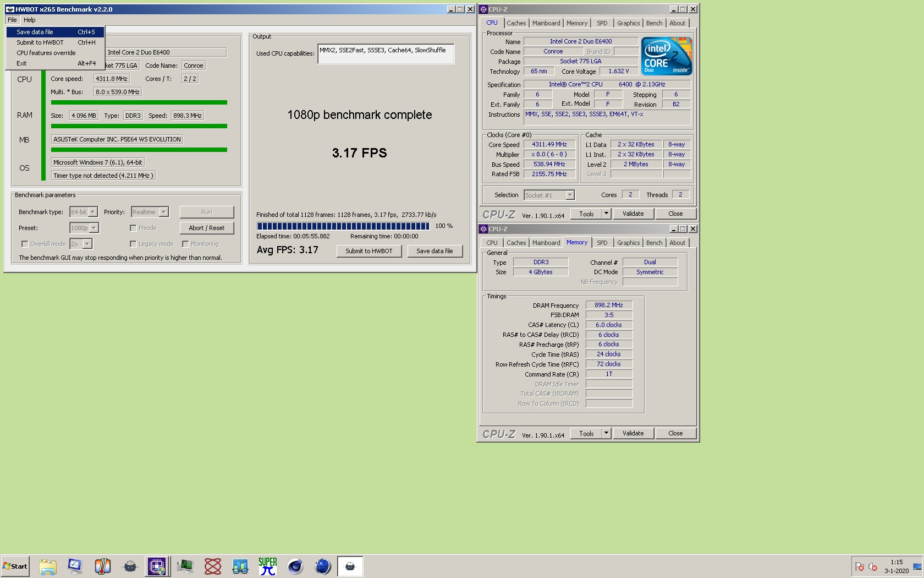Launch the SUPER Pi taskbar icon
Viewport: 924px width, 578px height.
pos(268,566)
